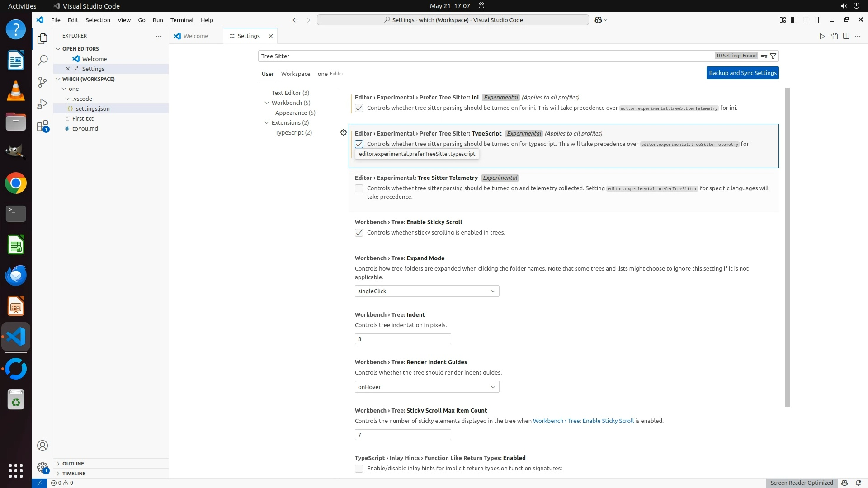Disable Enable Sticky Scroll checkbox
This screenshot has height=488, width=868.
click(x=359, y=233)
